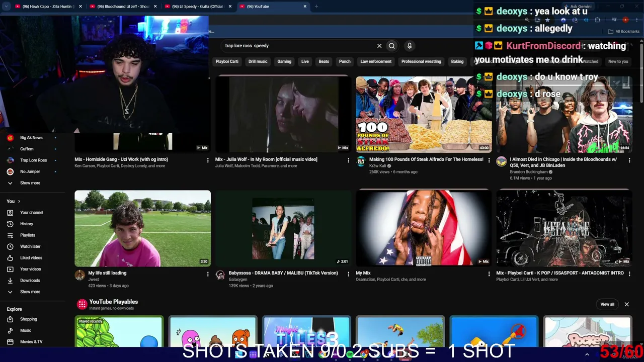
Task: Open options menu for I Almost Died in Chicago
Action: (x=629, y=160)
